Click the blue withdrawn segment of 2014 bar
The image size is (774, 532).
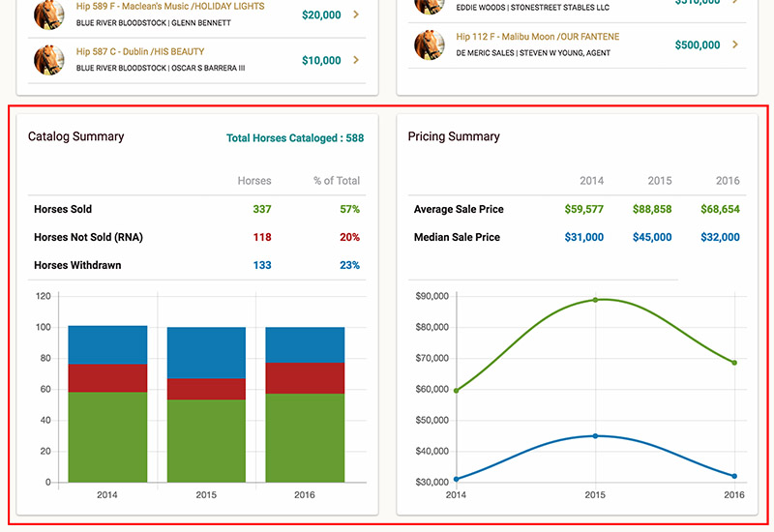pyautogui.click(x=107, y=345)
